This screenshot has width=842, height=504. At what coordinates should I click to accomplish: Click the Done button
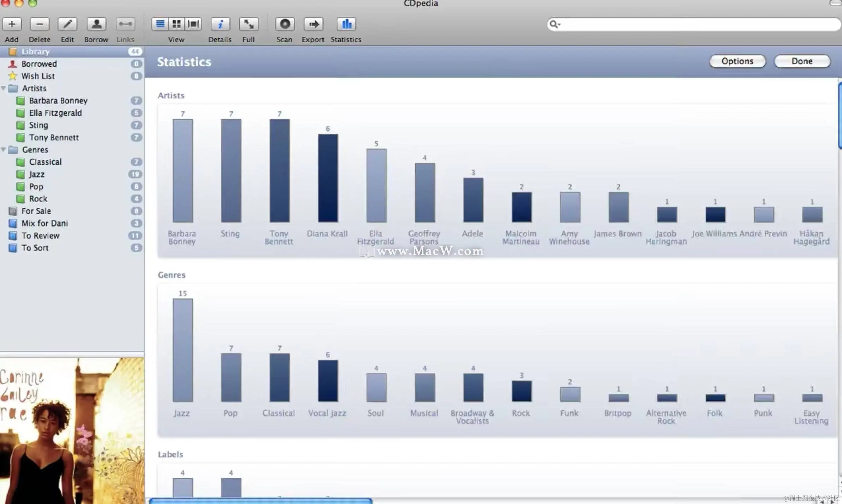(x=802, y=61)
